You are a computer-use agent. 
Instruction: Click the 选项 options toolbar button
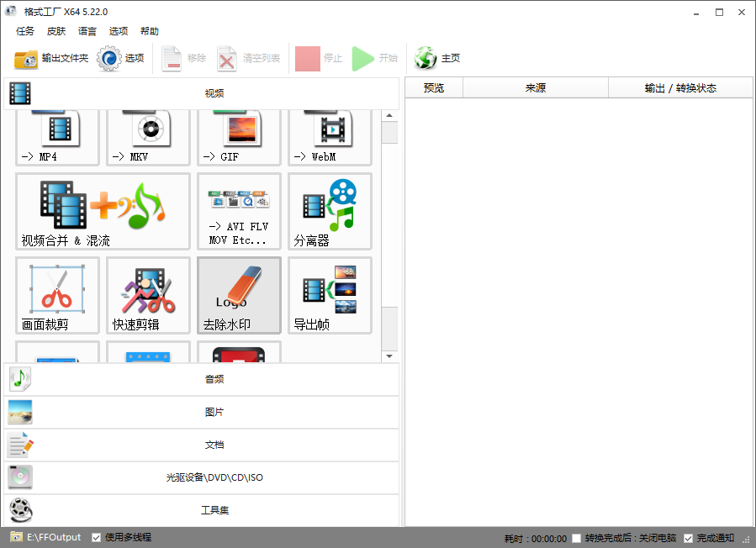121,59
